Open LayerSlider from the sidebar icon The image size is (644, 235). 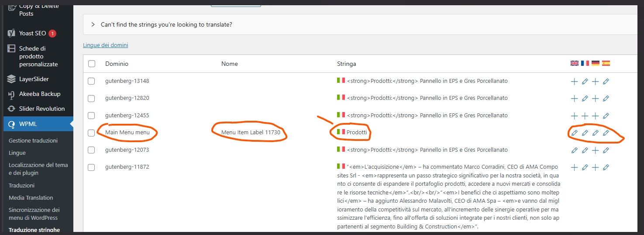pos(12,79)
